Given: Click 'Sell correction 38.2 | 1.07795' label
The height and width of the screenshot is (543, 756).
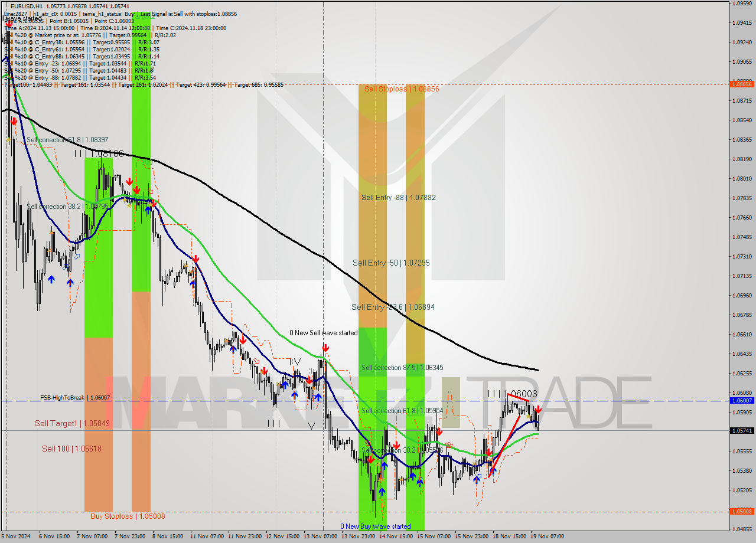Looking at the screenshot, I should coord(67,207).
